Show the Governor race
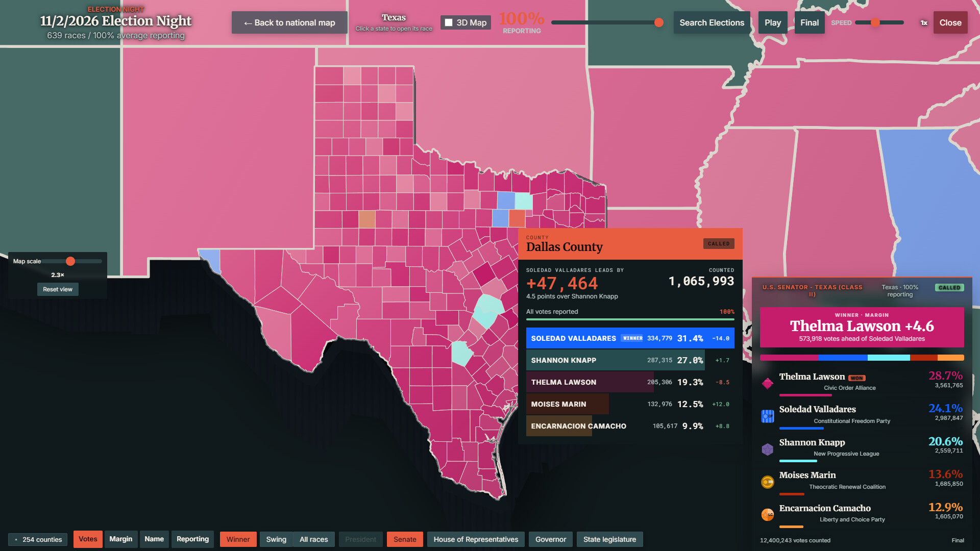This screenshot has width=980, height=551. pyautogui.click(x=551, y=539)
